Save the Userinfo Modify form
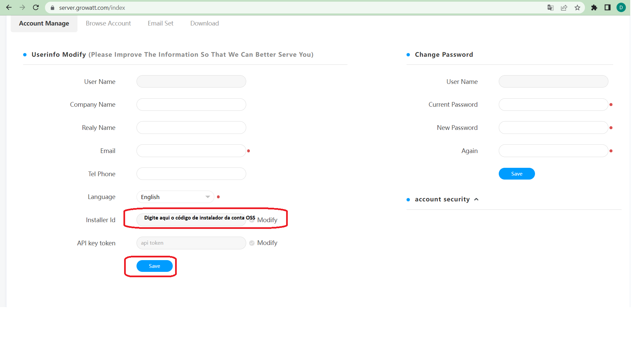The image size is (644, 343). (154, 266)
